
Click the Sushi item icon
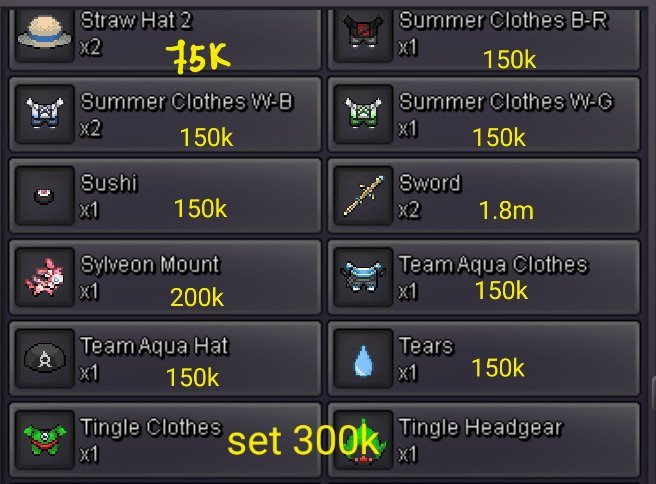click(45, 195)
